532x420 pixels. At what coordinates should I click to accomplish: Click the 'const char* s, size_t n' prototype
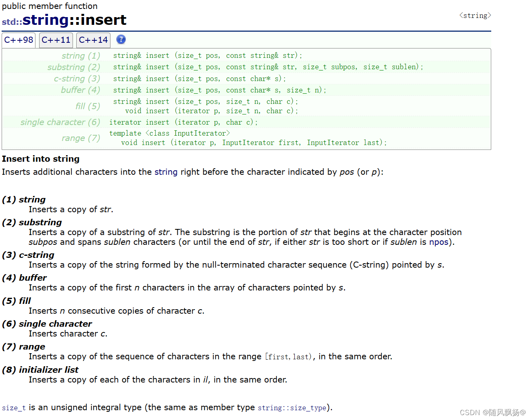220,90
